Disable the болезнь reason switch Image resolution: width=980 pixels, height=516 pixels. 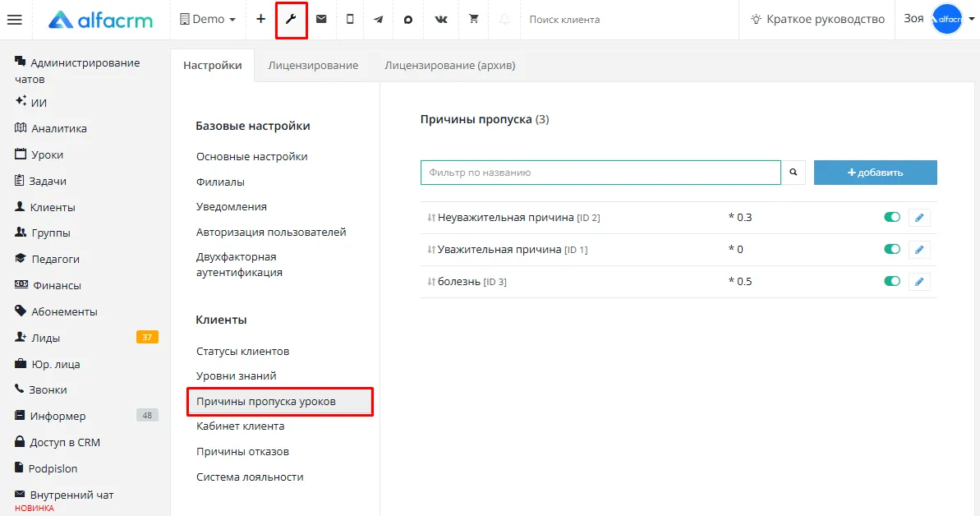pos(892,281)
